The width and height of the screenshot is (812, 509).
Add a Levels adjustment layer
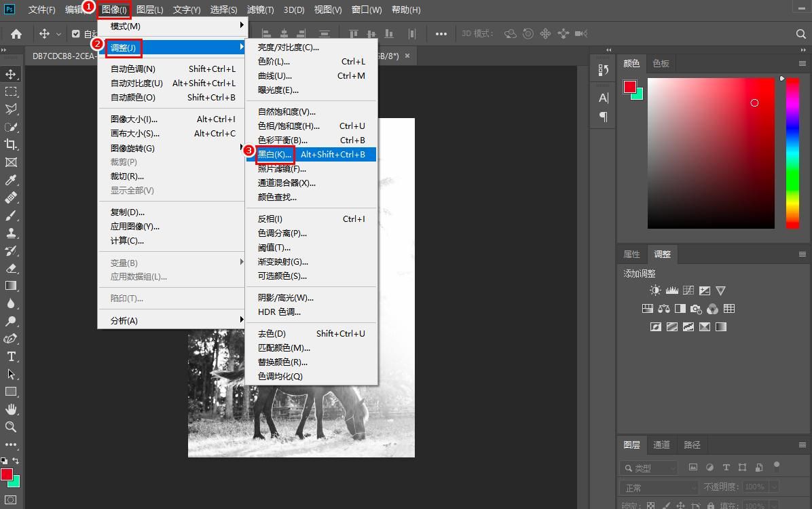click(x=671, y=290)
